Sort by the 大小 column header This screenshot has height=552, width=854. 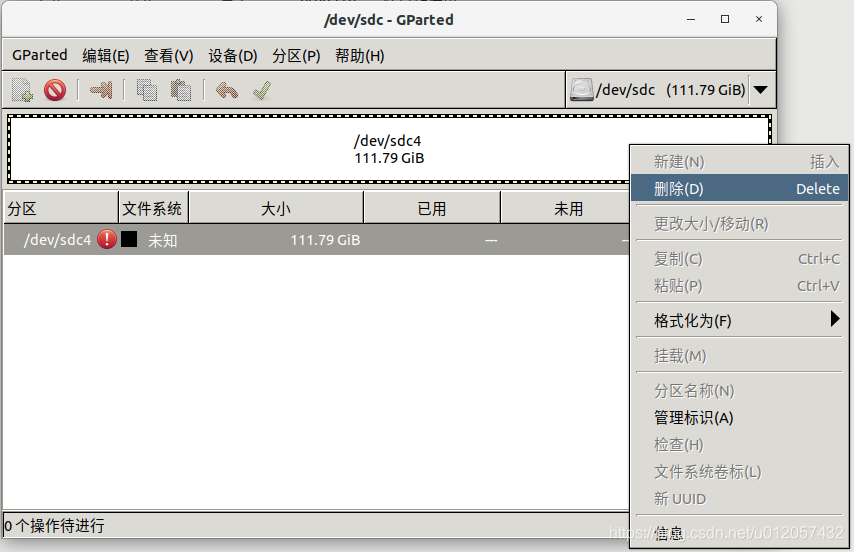(276, 208)
